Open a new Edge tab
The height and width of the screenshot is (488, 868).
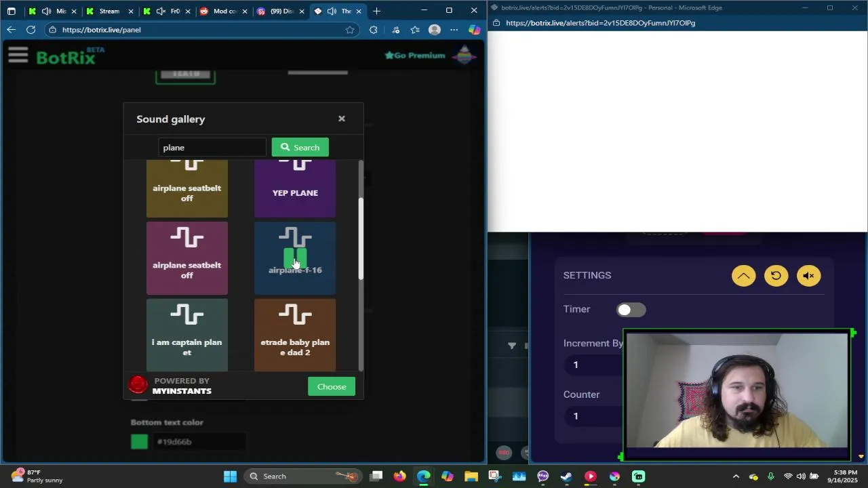coord(376,11)
